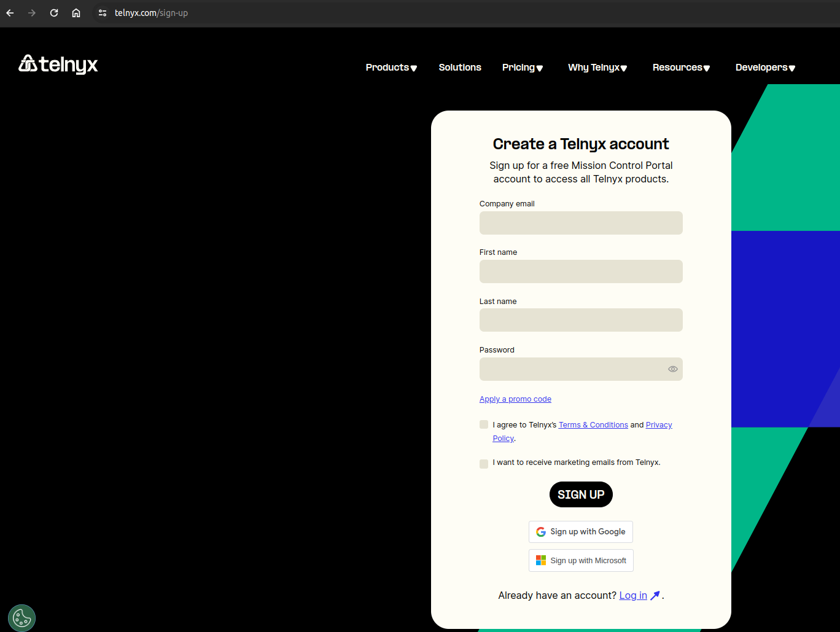Go back with browser back arrow
This screenshot has height=632, width=840.
(x=10, y=13)
